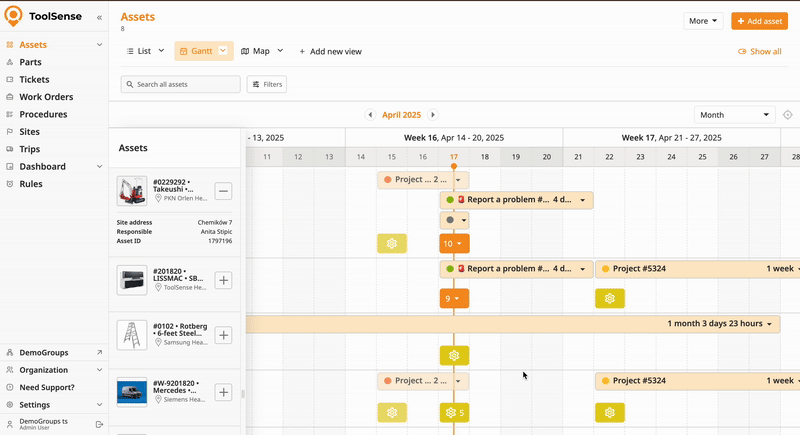800x435 pixels.
Task: Click Add new view
Action: 330,52
